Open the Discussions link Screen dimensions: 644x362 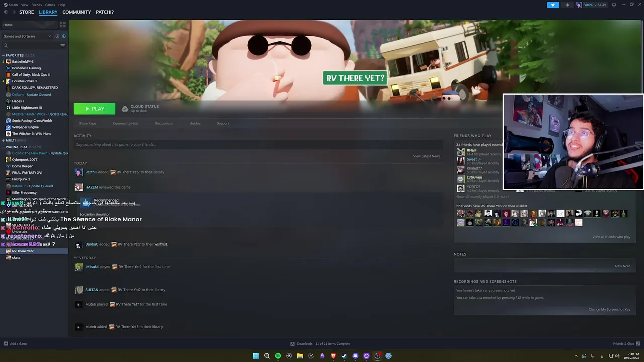[164, 123]
